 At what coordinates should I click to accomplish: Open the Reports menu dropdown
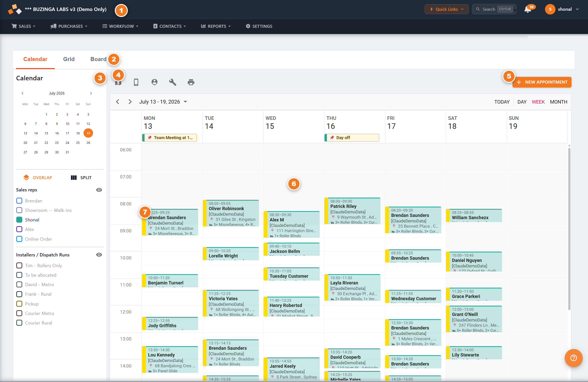tap(216, 26)
